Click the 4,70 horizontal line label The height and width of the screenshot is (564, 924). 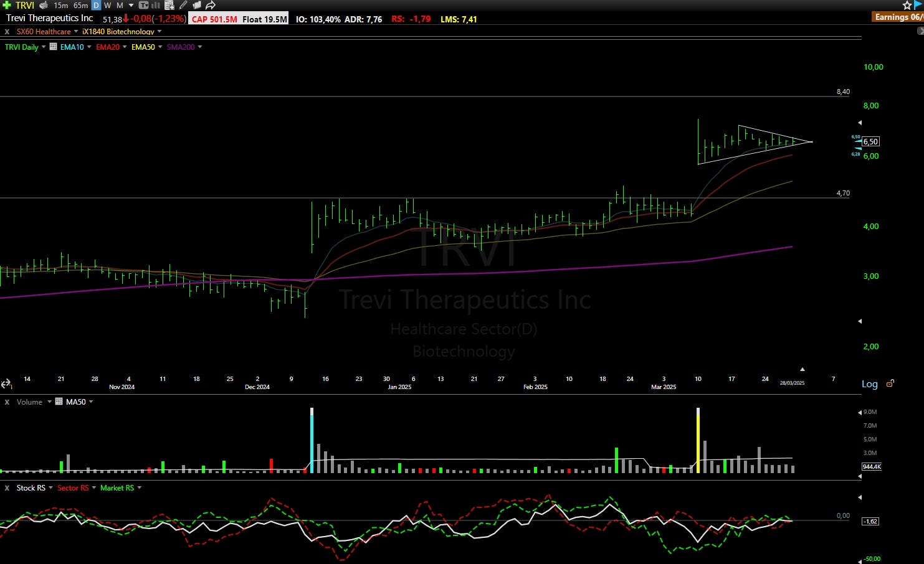(x=843, y=193)
